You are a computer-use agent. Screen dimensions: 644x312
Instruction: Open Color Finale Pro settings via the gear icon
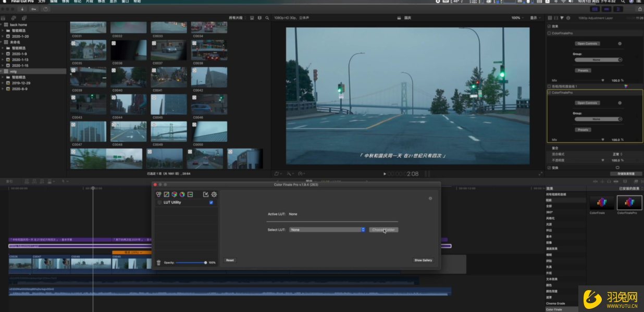tap(214, 194)
